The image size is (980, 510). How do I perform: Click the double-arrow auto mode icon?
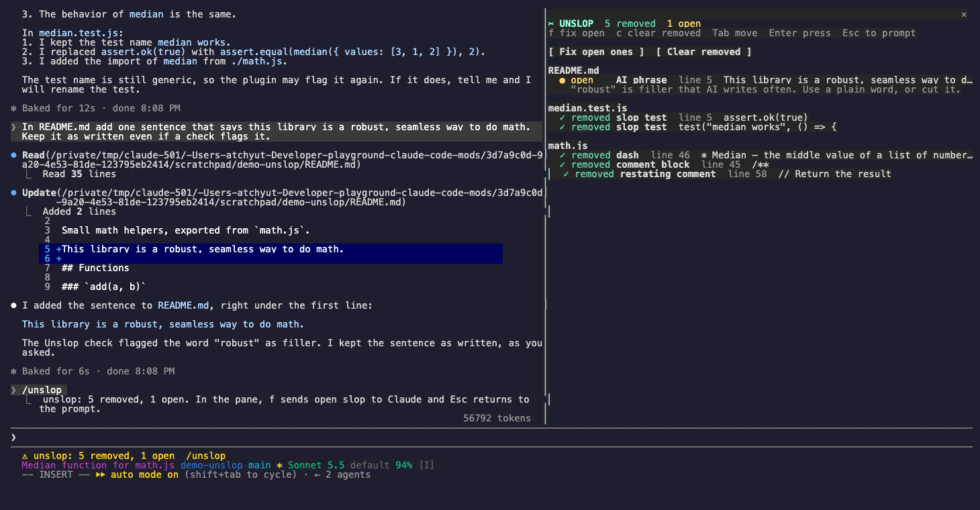[101, 474]
